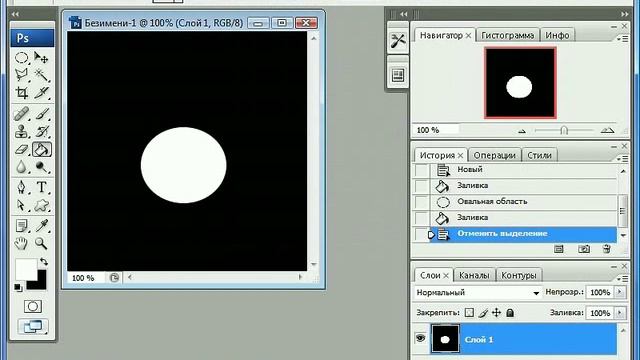This screenshot has height=360, width=640.
Task: Click the navigator zoom percentage field
Action: [436, 130]
